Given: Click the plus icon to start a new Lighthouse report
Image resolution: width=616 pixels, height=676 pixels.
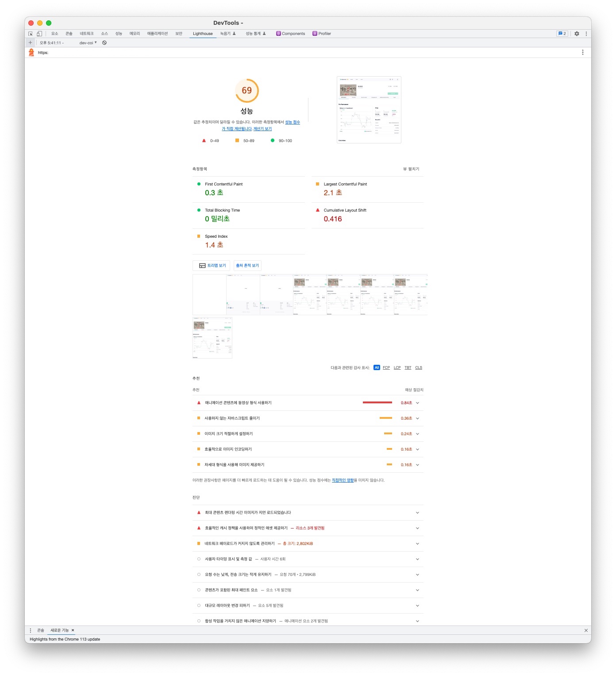Looking at the screenshot, I should click(x=30, y=43).
